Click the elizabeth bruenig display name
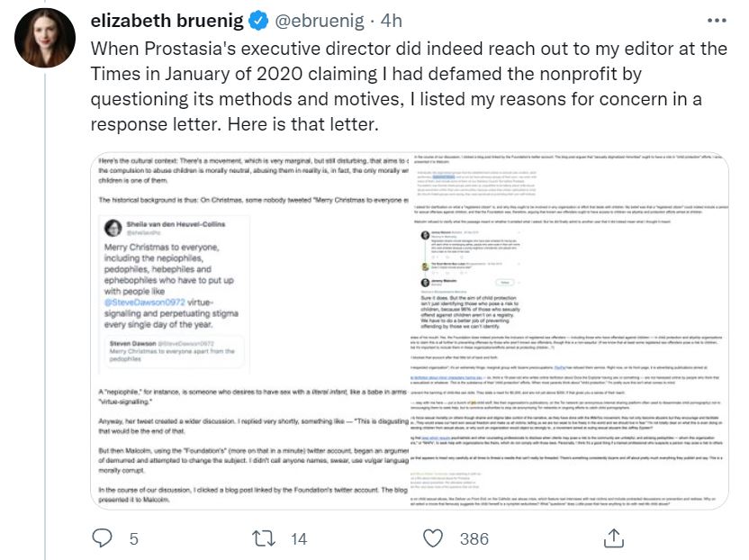 pyautogui.click(x=167, y=21)
